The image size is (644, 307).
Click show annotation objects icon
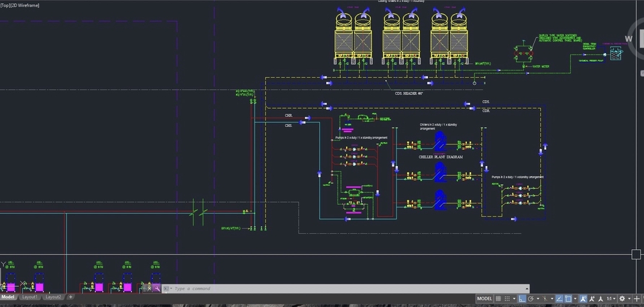click(x=584, y=298)
